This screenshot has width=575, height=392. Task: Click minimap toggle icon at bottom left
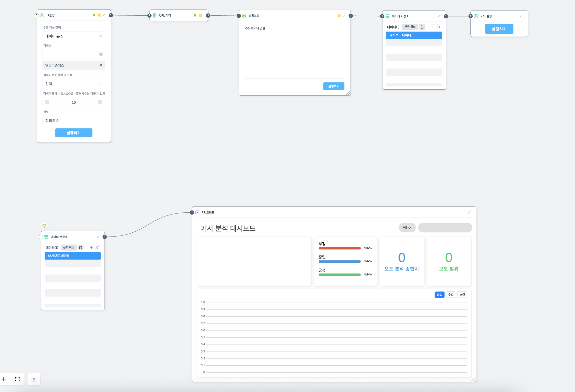click(x=34, y=379)
